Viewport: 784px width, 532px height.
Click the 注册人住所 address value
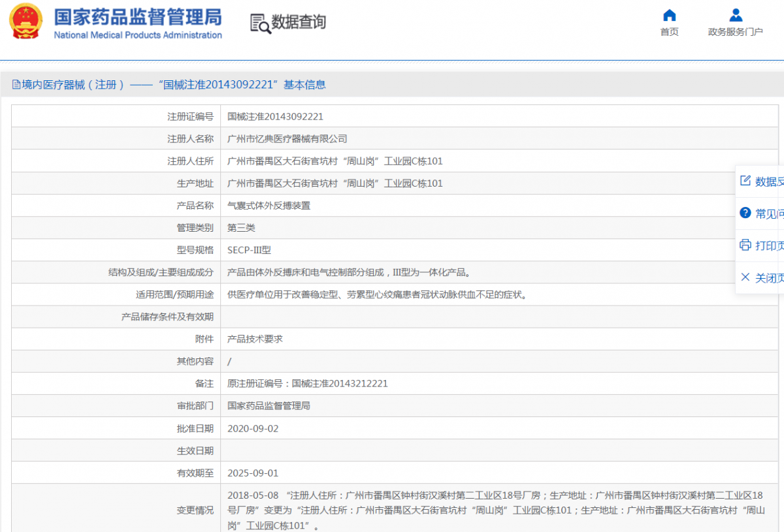335,161
